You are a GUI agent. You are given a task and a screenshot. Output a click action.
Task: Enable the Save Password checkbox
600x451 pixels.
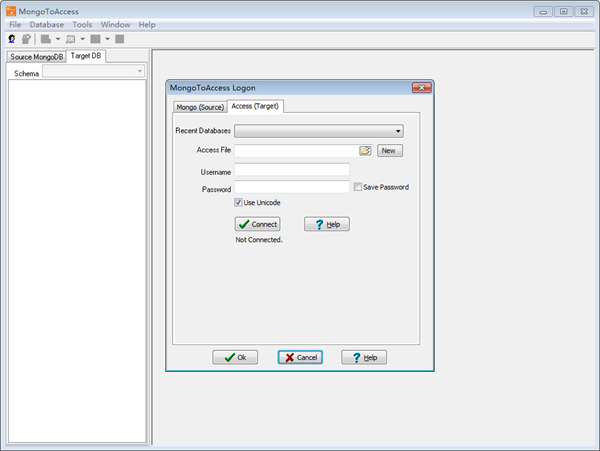point(358,187)
